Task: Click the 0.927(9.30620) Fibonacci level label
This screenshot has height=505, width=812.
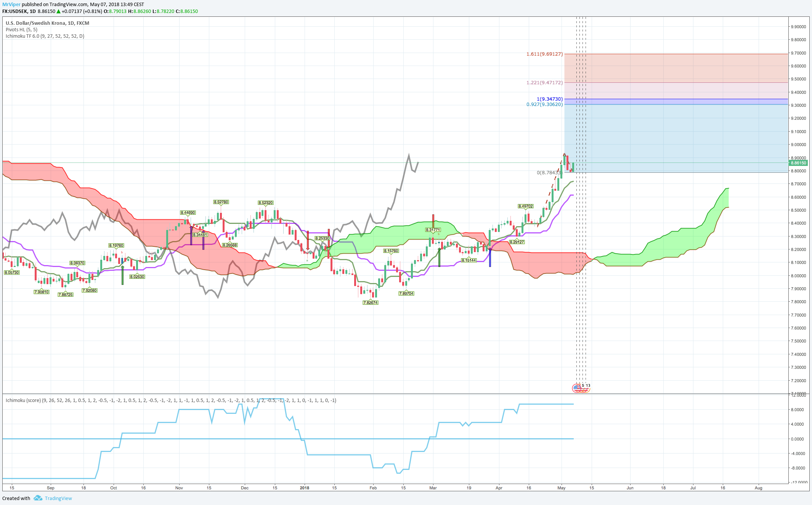Action: click(544, 104)
